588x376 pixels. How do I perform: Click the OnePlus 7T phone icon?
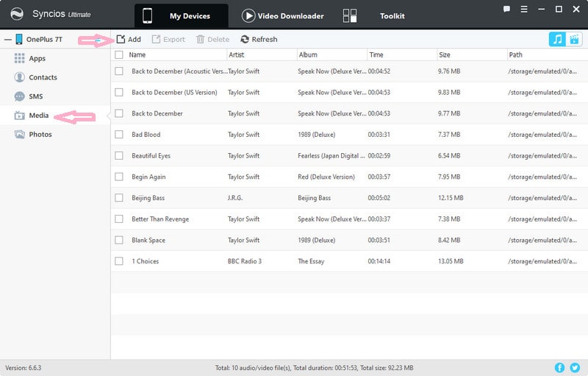(19, 39)
